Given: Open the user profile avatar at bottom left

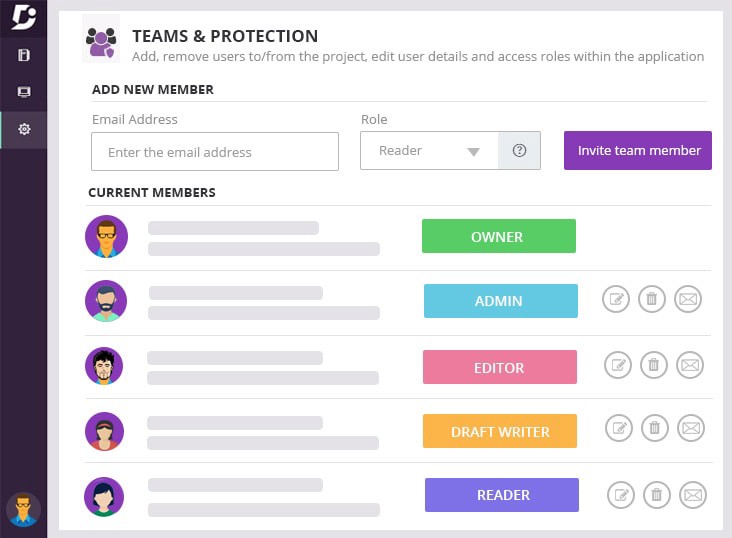Looking at the screenshot, I should pyautogui.click(x=23, y=510).
